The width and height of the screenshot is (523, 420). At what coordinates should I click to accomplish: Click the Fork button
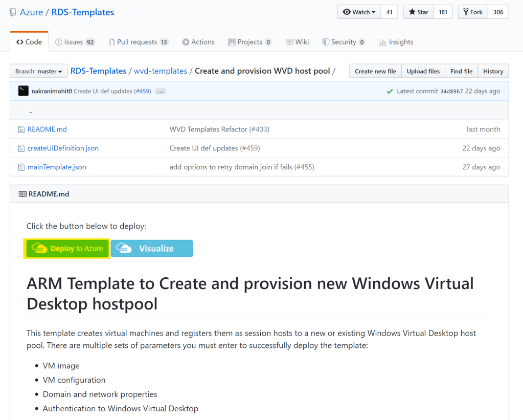pos(473,12)
